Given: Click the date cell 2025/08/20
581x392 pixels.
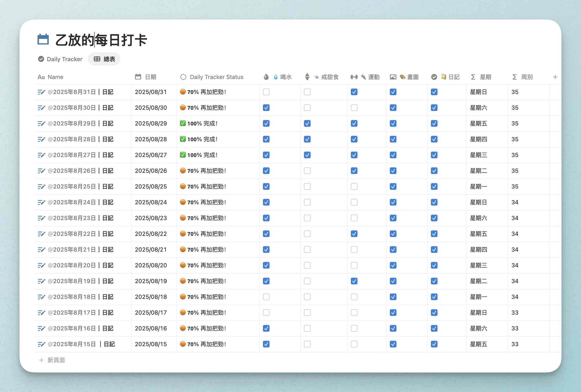Looking at the screenshot, I should click(x=151, y=266).
